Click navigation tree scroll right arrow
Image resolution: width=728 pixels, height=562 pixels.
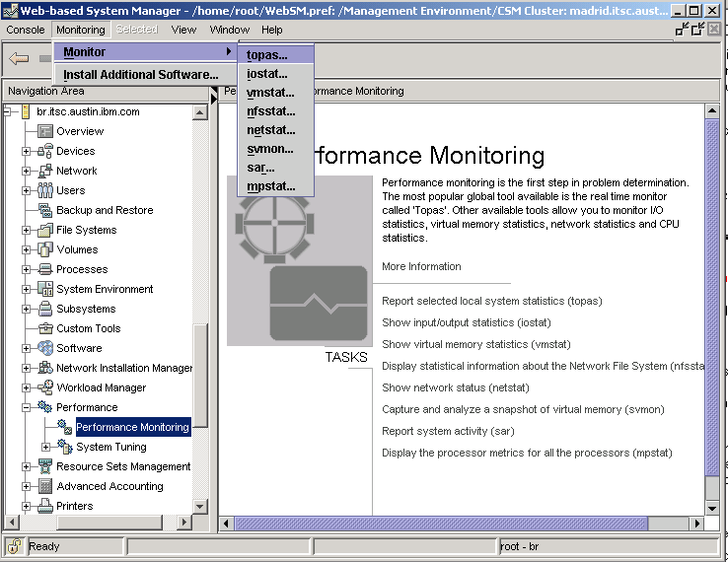[x=184, y=523]
